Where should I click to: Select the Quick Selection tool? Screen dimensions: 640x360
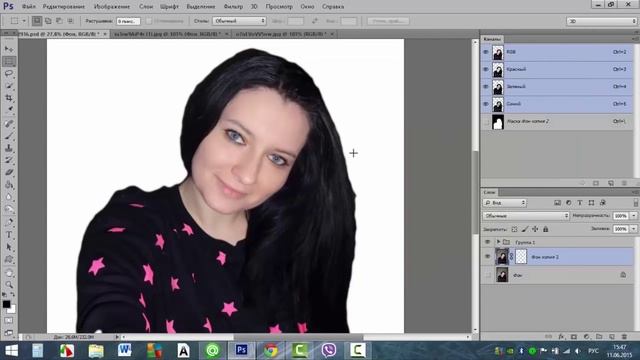(9, 86)
